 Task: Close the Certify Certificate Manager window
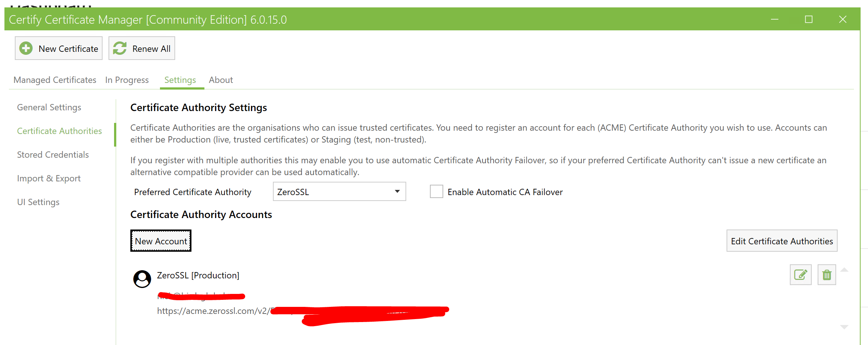click(842, 20)
